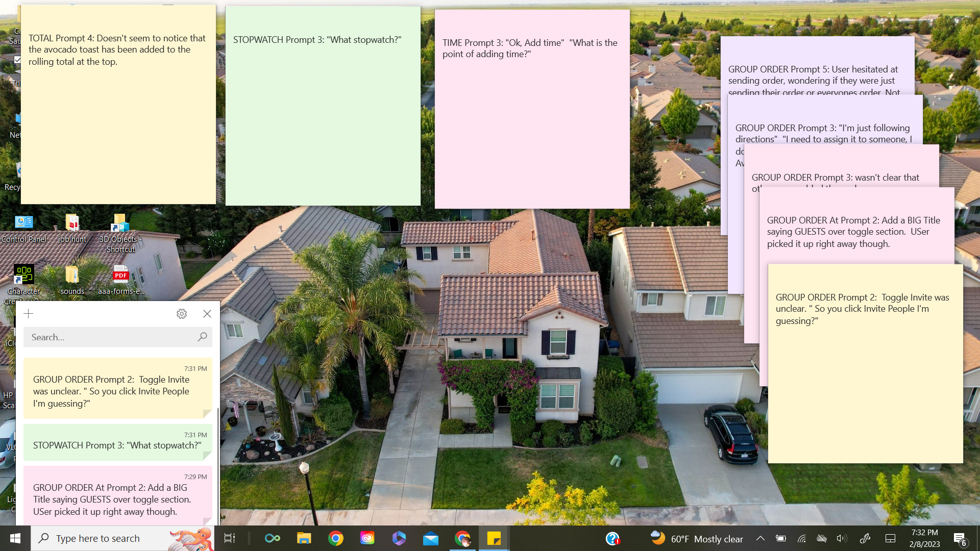Open Google Chrome from the taskbar
The image size is (980, 551).
click(x=336, y=538)
